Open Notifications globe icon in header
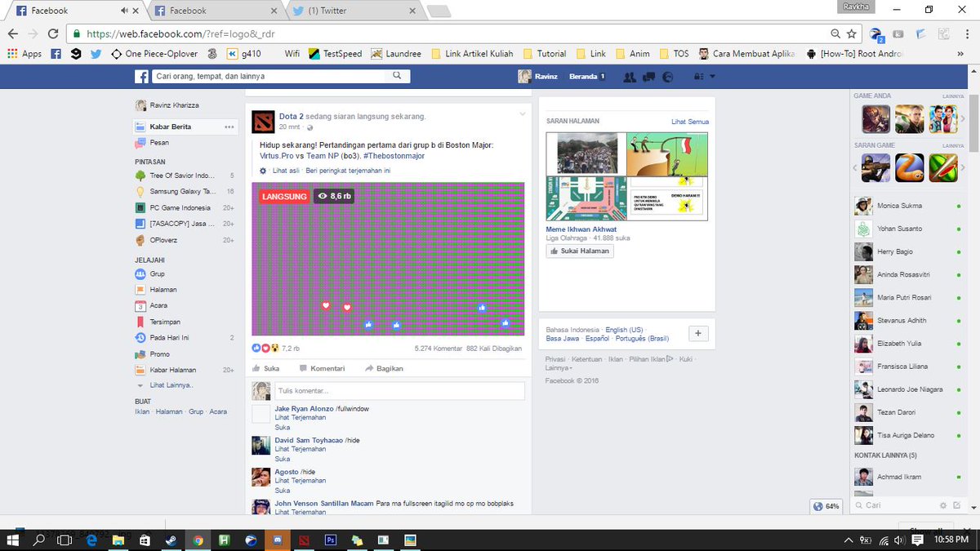The height and width of the screenshot is (551, 980). [667, 77]
